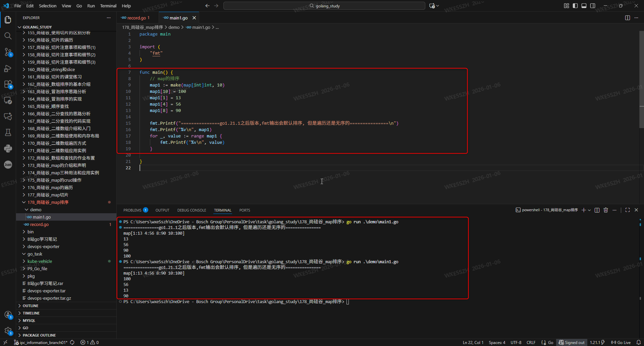Open editor More Actions menu

(636, 18)
